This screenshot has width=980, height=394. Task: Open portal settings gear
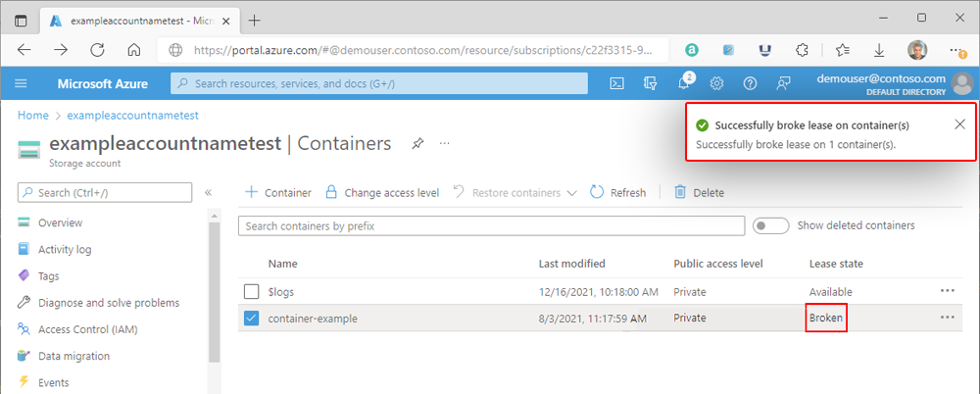point(717,83)
